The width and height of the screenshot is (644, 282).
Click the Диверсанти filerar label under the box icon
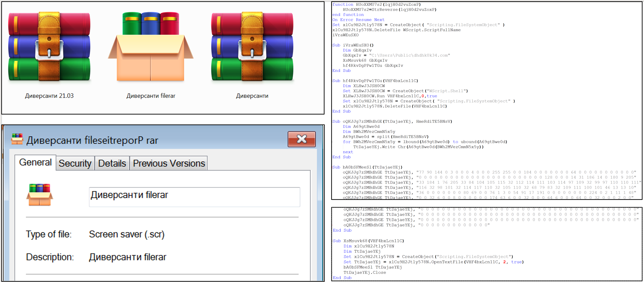click(151, 96)
